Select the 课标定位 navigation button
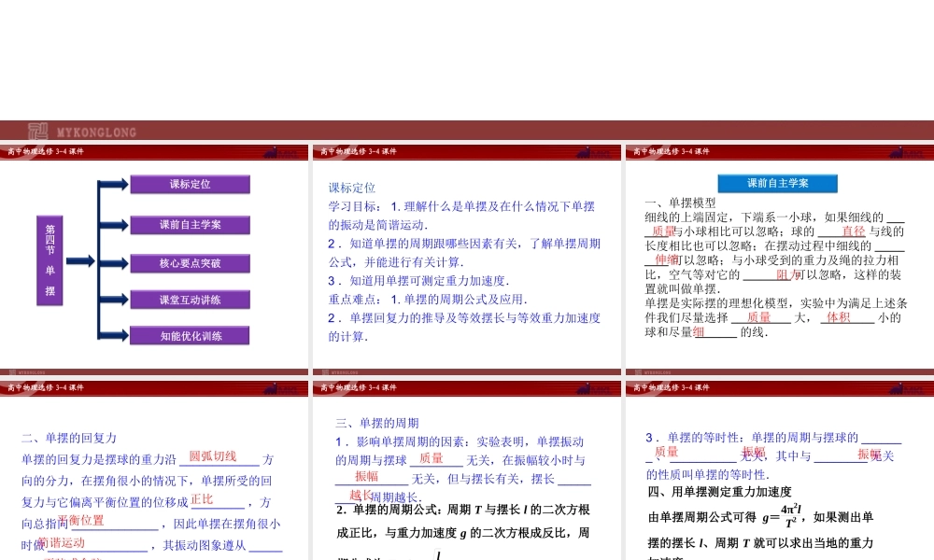Screen dimensions: 934x560 [x=191, y=184]
